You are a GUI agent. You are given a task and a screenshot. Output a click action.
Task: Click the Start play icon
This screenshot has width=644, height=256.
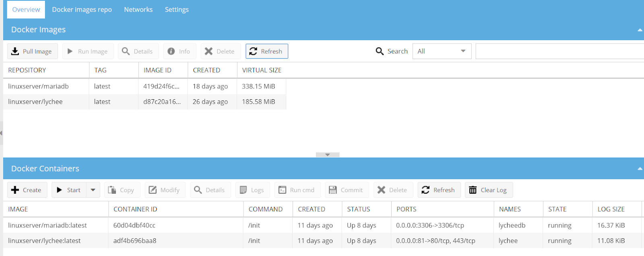point(60,190)
